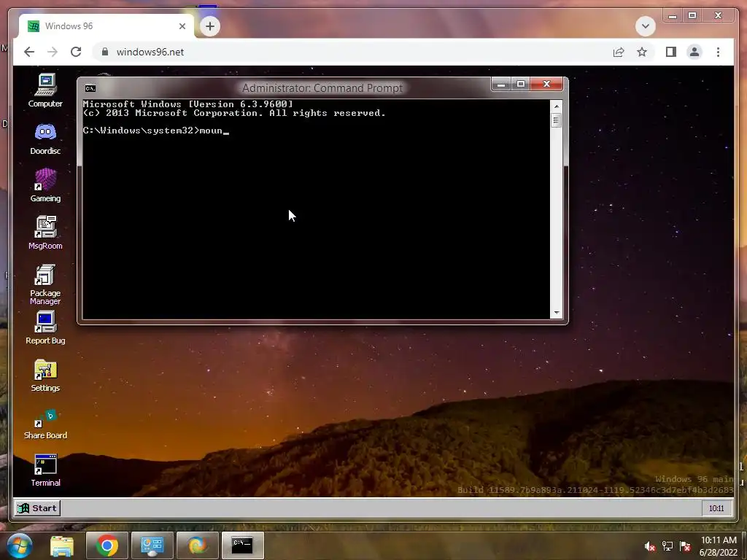Open new tab in Chrome
This screenshot has height=560, width=747.
point(210,26)
